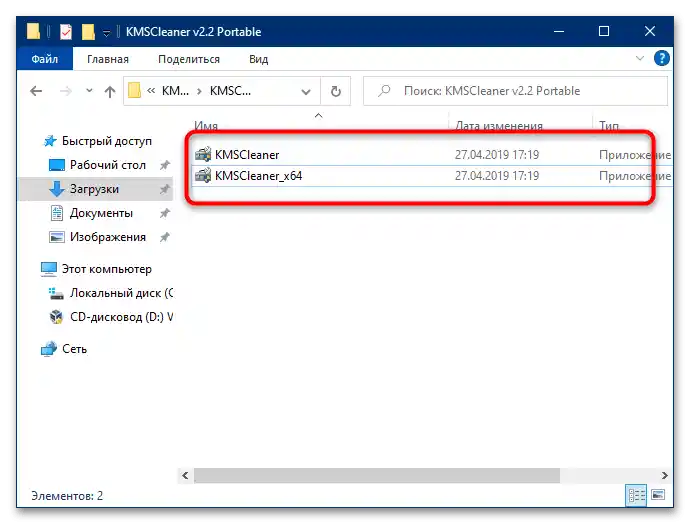Open Локальный диск (C:) in sidebar
Viewport: 690px width, 524px height.
[121, 293]
